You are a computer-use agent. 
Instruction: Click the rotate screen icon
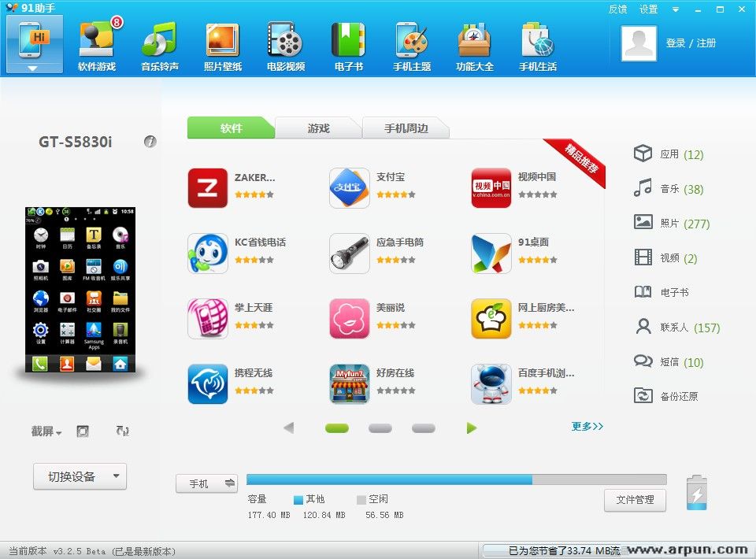tap(123, 431)
